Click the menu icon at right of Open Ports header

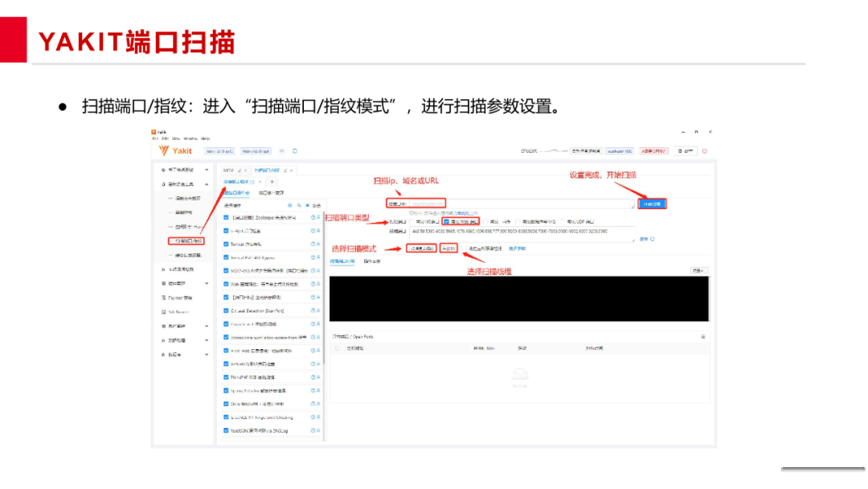[x=703, y=337]
